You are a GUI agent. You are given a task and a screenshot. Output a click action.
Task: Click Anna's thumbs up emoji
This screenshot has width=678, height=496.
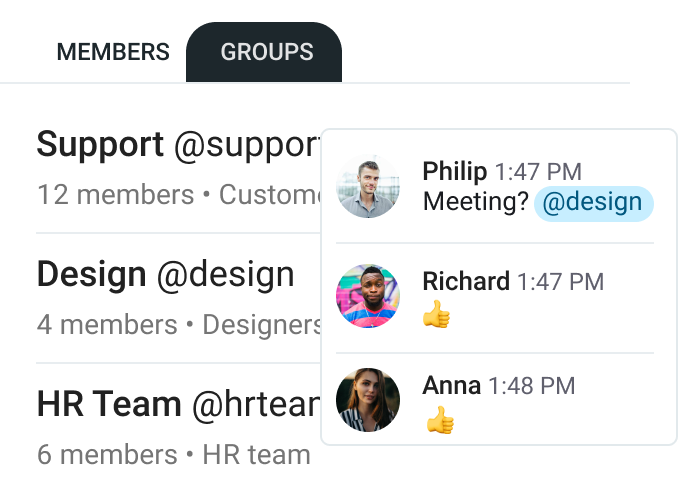[440, 420]
